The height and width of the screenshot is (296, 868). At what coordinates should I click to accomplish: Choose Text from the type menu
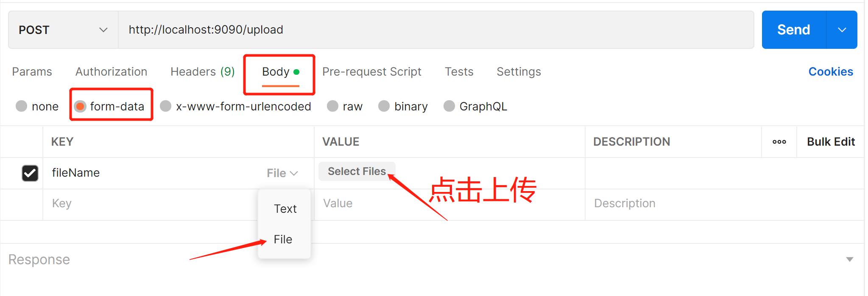(x=285, y=209)
